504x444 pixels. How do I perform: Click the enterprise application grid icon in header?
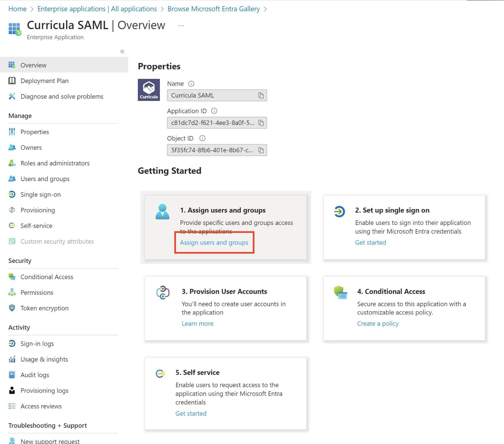click(x=15, y=29)
